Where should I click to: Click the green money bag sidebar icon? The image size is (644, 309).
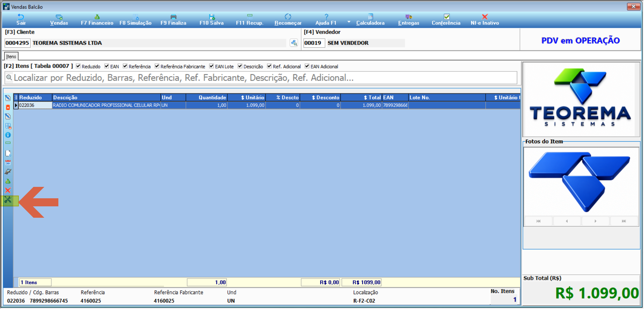(8, 181)
